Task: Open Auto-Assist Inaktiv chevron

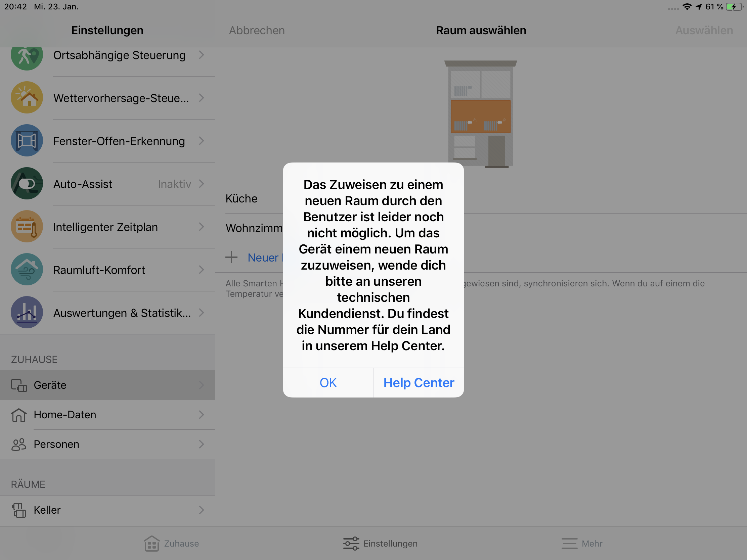Action: [202, 184]
